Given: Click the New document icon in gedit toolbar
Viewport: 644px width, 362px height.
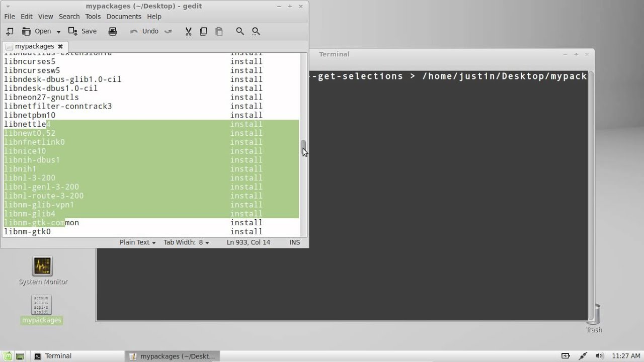Looking at the screenshot, I should pyautogui.click(x=10, y=31).
